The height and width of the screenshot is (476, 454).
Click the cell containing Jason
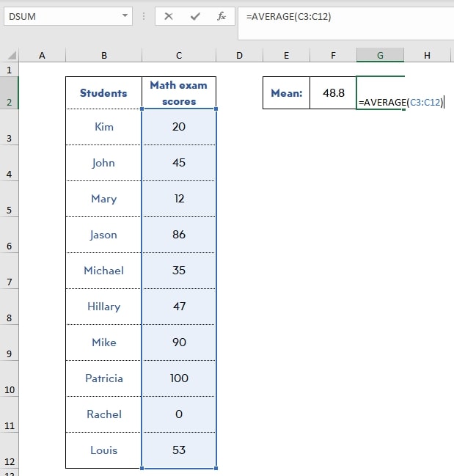(x=104, y=235)
